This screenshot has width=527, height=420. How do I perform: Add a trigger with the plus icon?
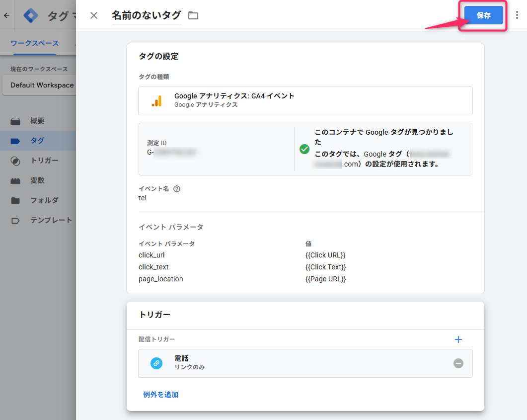click(458, 339)
